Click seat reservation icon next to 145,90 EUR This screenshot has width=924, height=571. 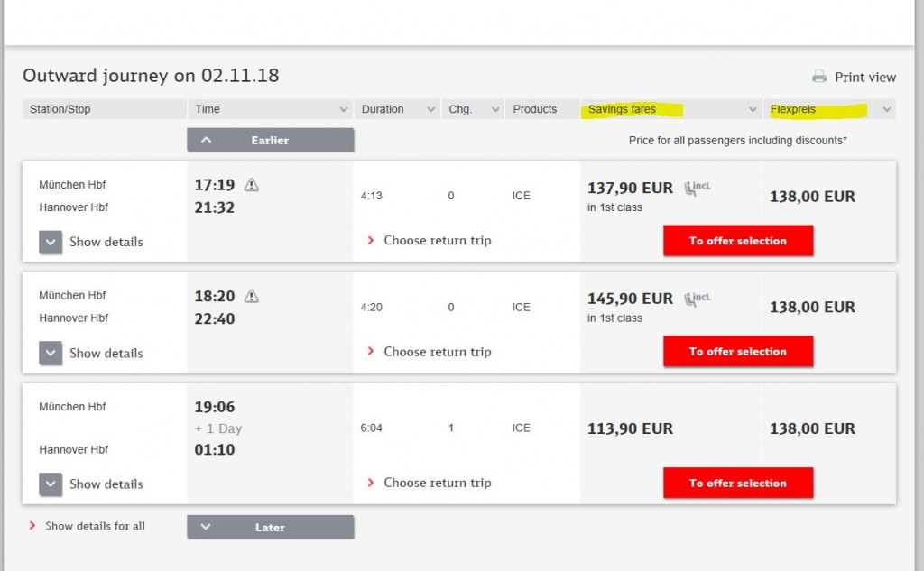click(x=697, y=299)
